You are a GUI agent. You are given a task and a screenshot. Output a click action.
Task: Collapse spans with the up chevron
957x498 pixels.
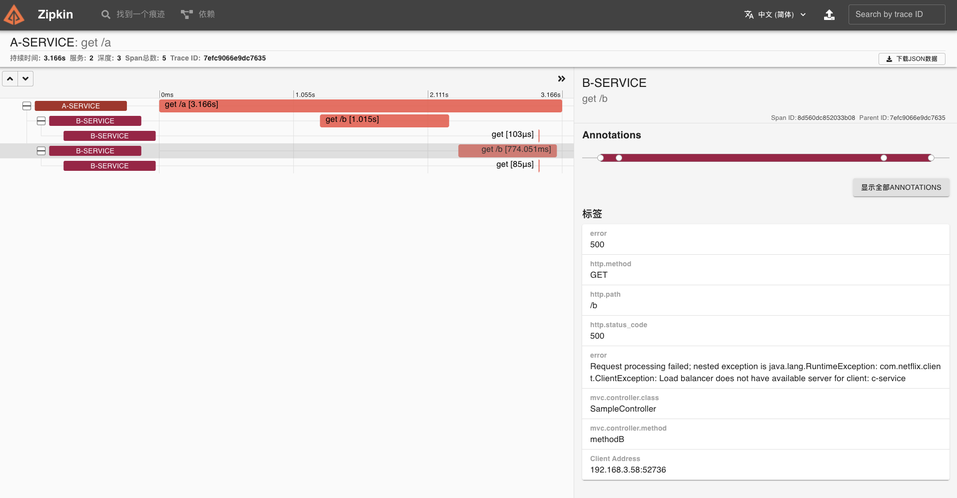[10, 79]
